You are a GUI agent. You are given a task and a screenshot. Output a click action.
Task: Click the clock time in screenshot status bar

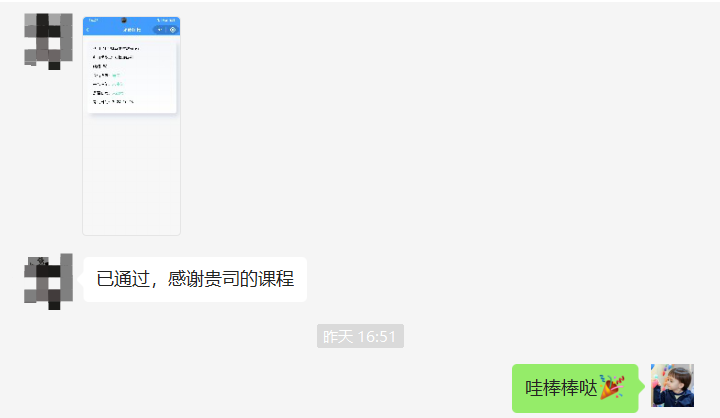[x=93, y=20]
